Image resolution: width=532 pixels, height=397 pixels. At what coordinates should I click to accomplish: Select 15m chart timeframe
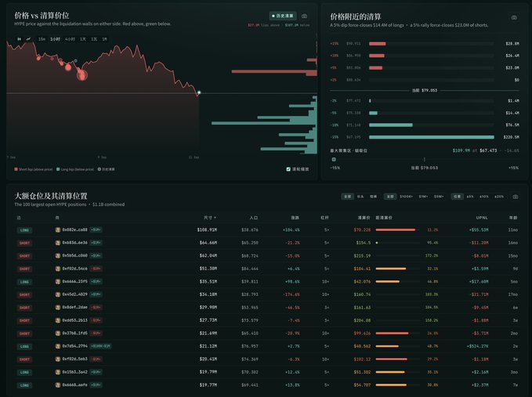pyautogui.click(x=42, y=39)
